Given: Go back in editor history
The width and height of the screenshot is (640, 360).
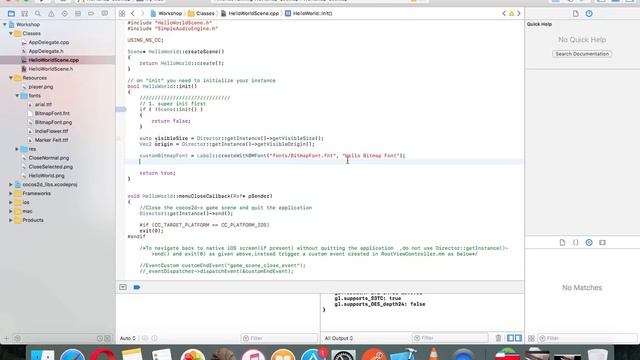Looking at the screenshot, I should [133, 13].
